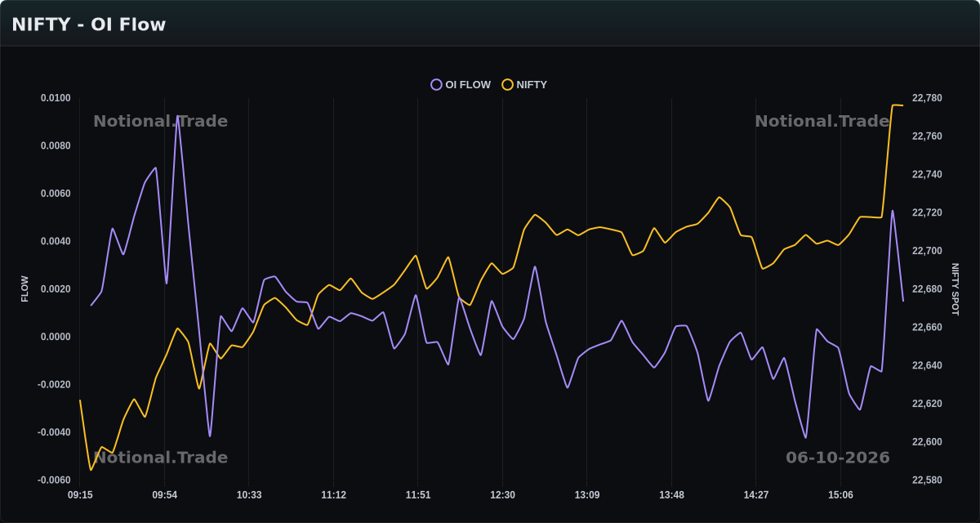Toggle the NIFTY legend circle marker

coord(507,85)
